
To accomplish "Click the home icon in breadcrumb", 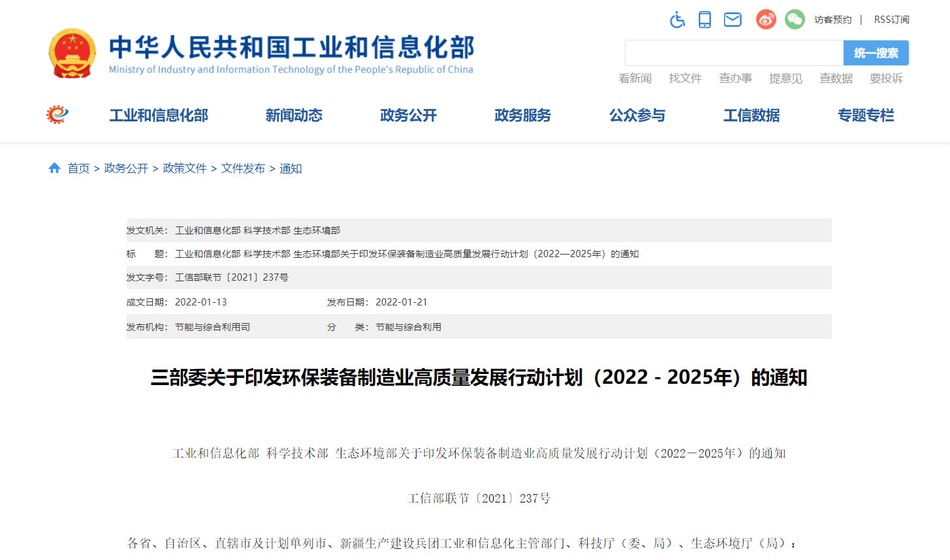I will [55, 168].
